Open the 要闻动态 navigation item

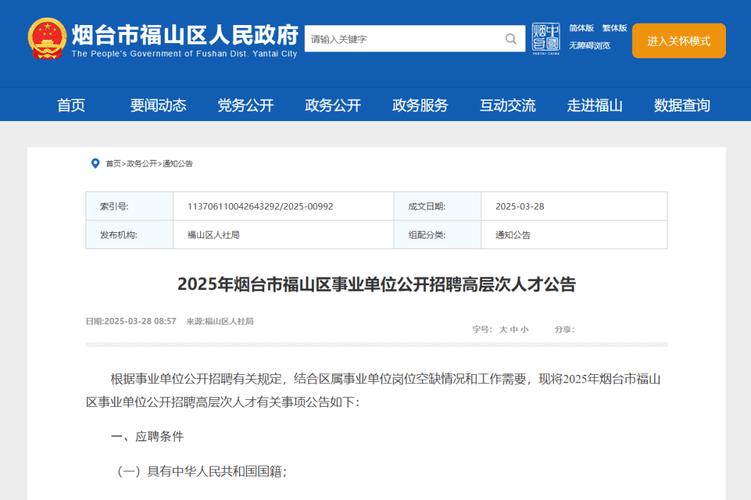pos(158,105)
